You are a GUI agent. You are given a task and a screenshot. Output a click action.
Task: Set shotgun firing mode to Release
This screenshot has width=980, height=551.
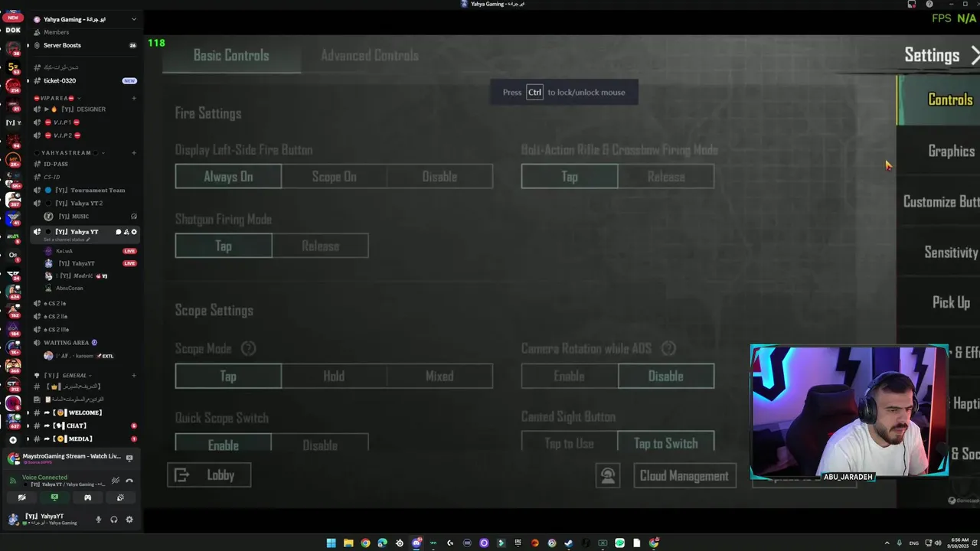[320, 246]
